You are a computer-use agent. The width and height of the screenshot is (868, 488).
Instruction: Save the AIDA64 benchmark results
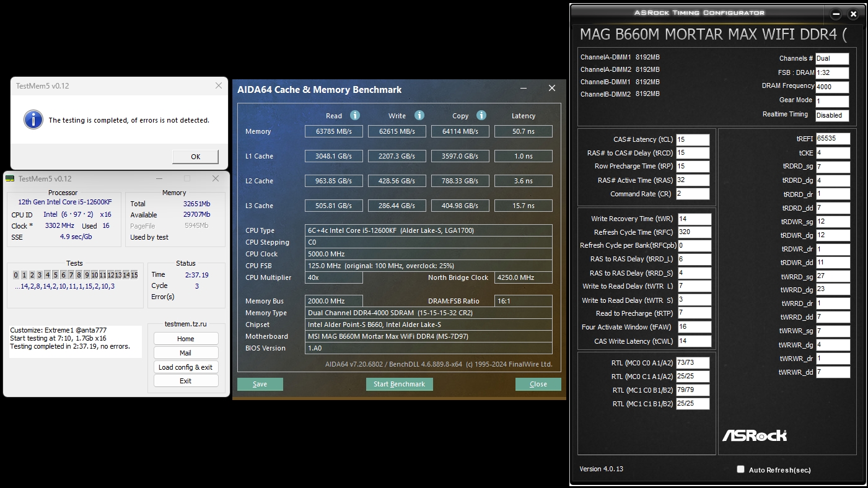(260, 384)
